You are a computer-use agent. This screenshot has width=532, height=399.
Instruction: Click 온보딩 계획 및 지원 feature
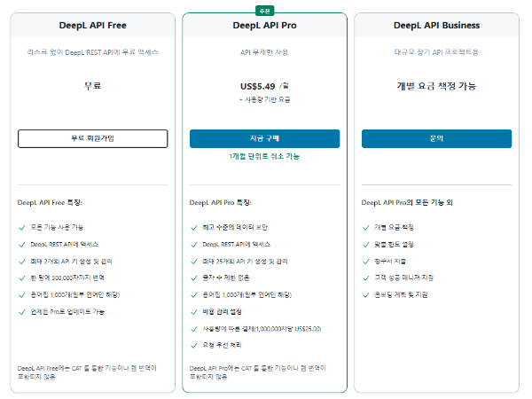pyautogui.click(x=401, y=295)
